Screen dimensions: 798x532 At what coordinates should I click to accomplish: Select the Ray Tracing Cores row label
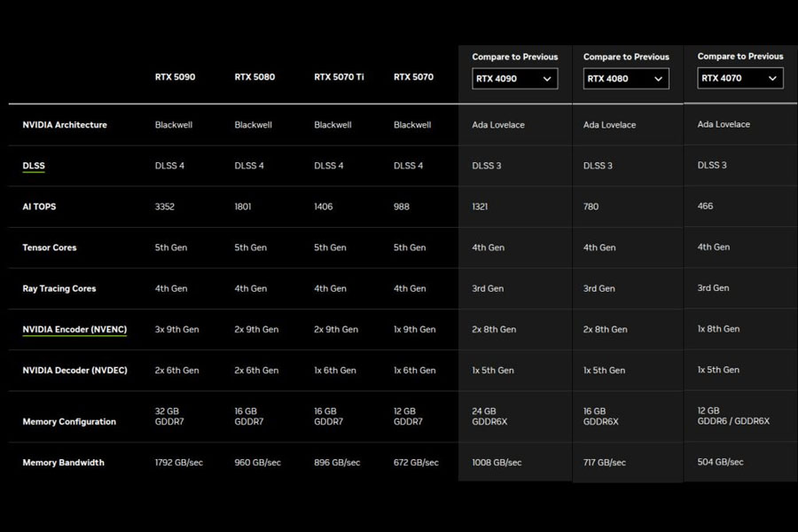pos(59,288)
